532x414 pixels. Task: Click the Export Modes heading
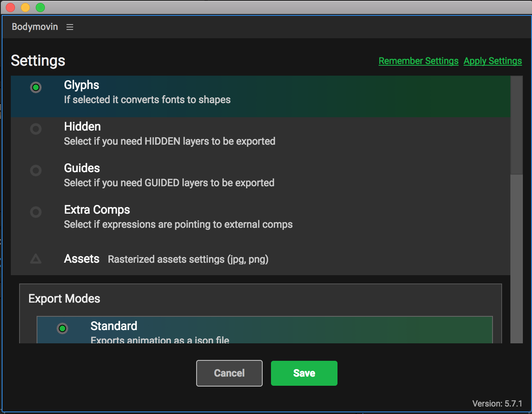pyautogui.click(x=64, y=298)
